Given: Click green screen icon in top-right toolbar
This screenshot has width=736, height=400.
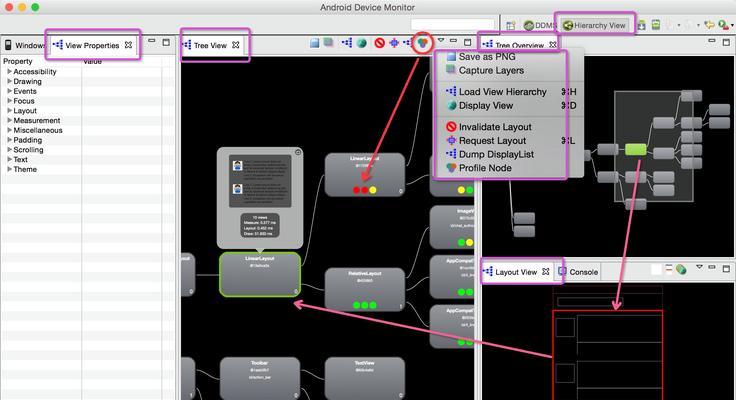Looking at the screenshot, I should click(656, 25).
